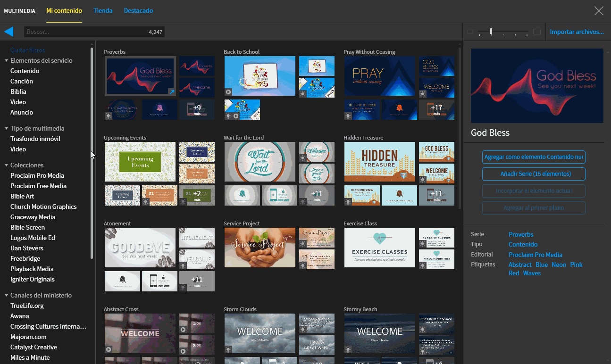Click Añadir Serie (15 elementos)
The width and height of the screenshot is (611, 364).
(534, 174)
